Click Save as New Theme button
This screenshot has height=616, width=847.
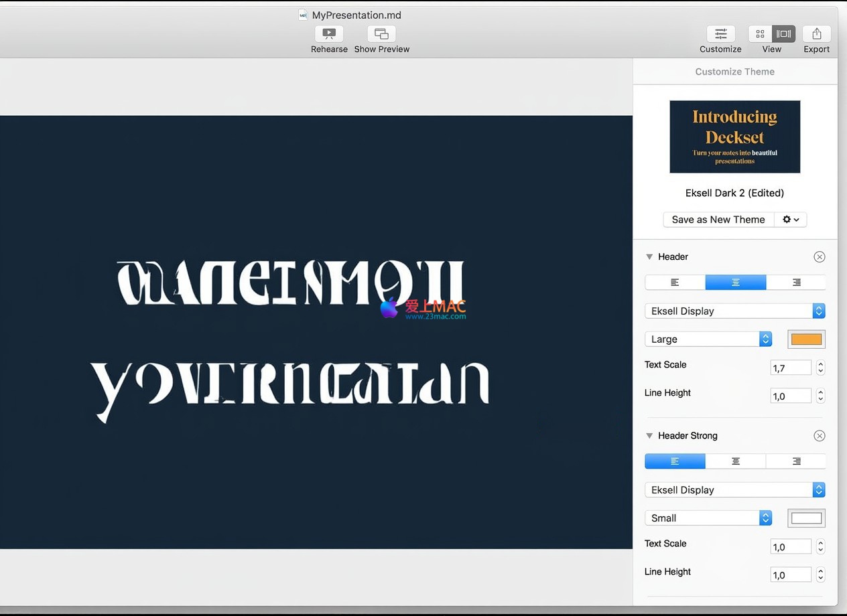click(718, 220)
